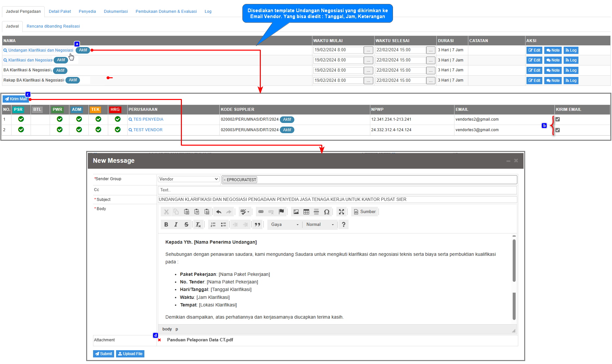Insert a numbered list
Image resolution: width=612 pixels, height=364 pixels.
(x=213, y=225)
